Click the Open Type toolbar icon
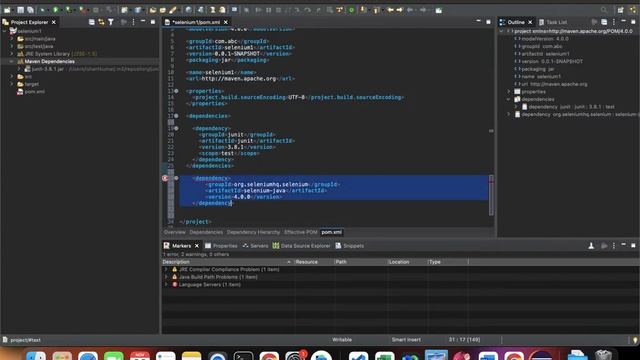Viewport: 640px width, 360px height. pos(153,10)
